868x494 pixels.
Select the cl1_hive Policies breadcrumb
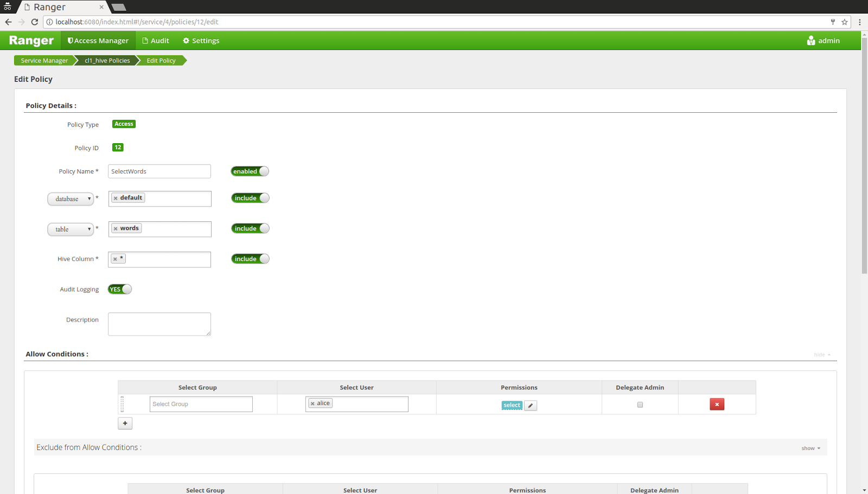106,60
